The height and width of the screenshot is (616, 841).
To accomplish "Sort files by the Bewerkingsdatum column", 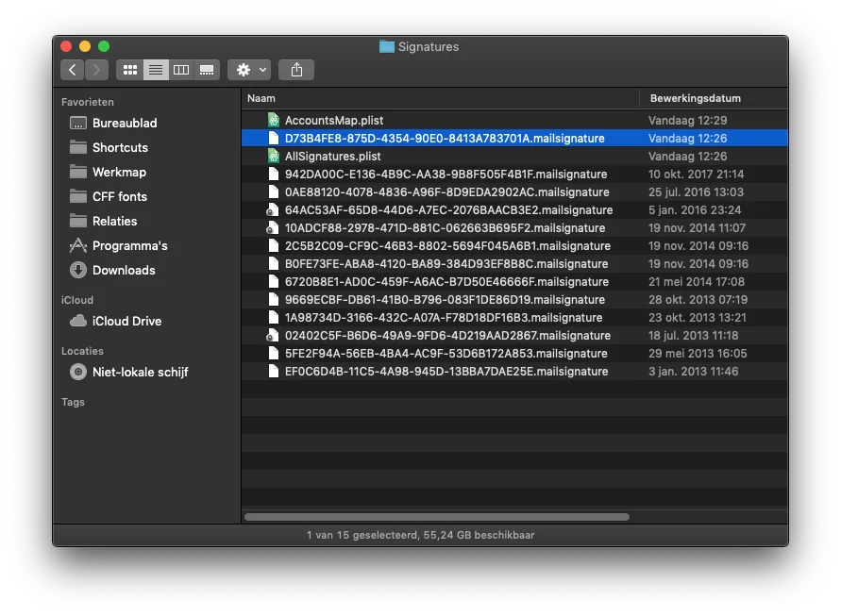I will (714, 98).
